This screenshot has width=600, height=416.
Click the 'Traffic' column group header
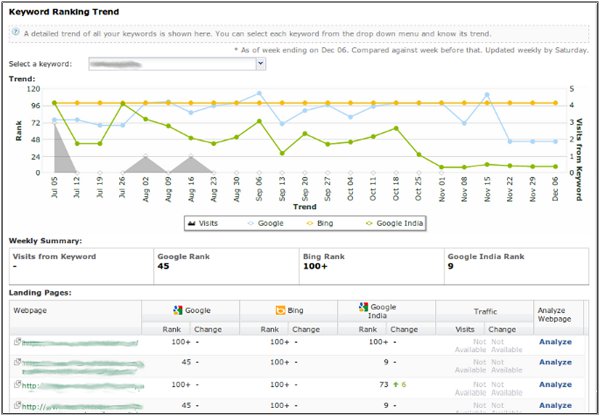click(x=484, y=312)
